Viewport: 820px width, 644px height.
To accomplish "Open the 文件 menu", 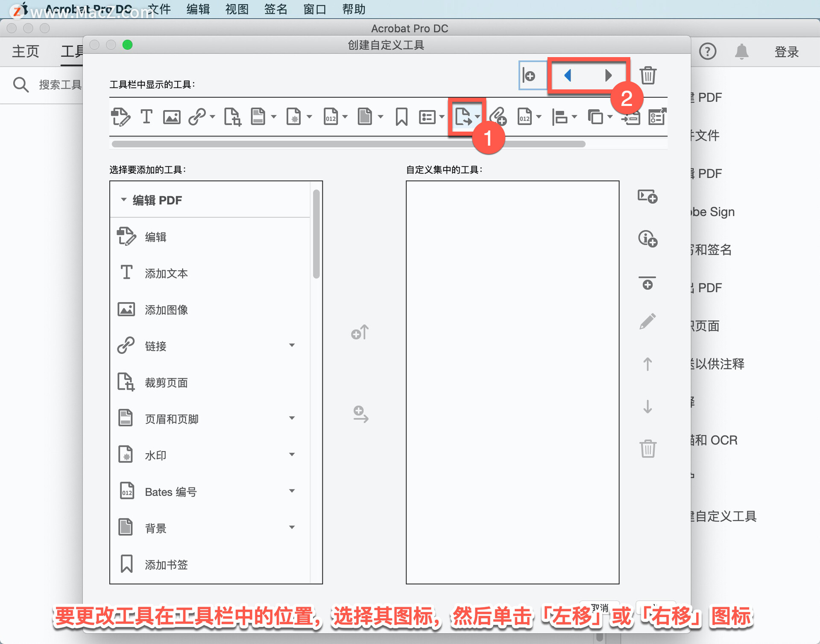I will pyautogui.click(x=159, y=9).
